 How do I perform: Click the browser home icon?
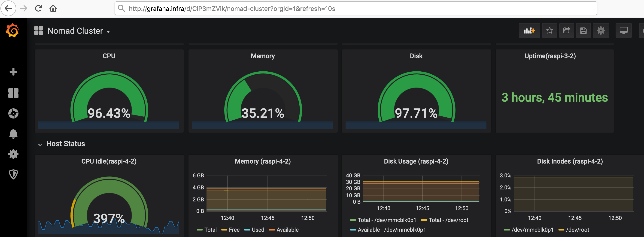tap(53, 8)
